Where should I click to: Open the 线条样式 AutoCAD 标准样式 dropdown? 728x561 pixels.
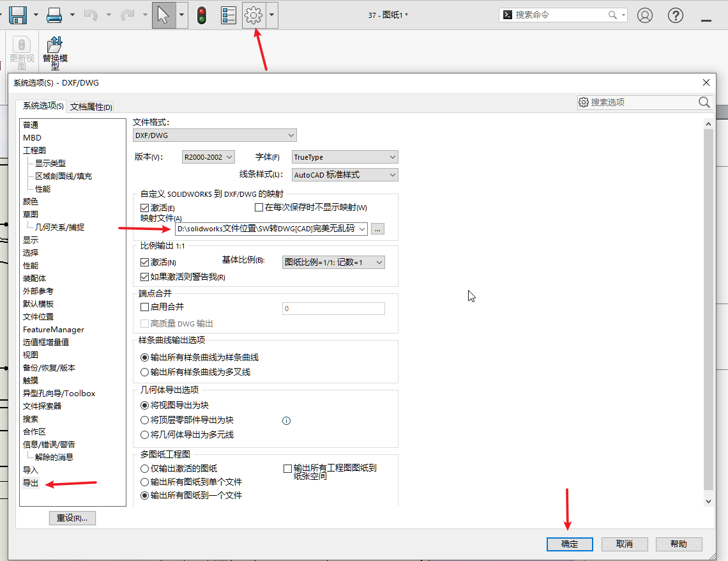(345, 174)
